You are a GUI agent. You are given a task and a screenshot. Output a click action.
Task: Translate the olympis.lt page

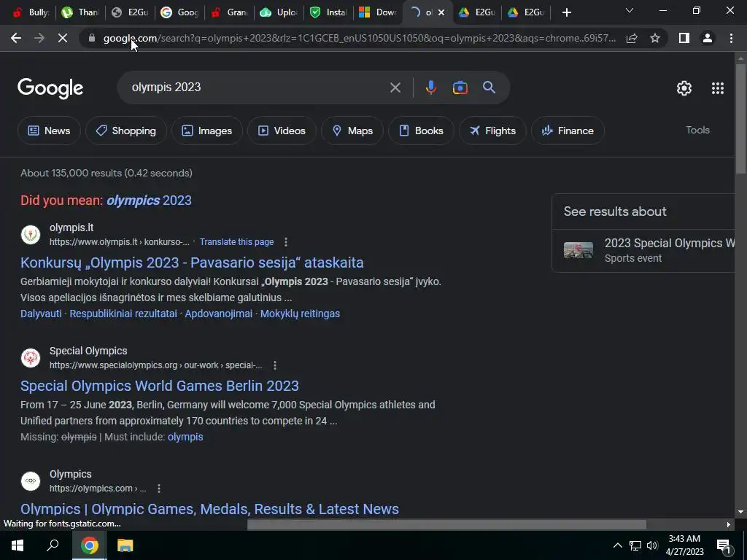point(237,242)
